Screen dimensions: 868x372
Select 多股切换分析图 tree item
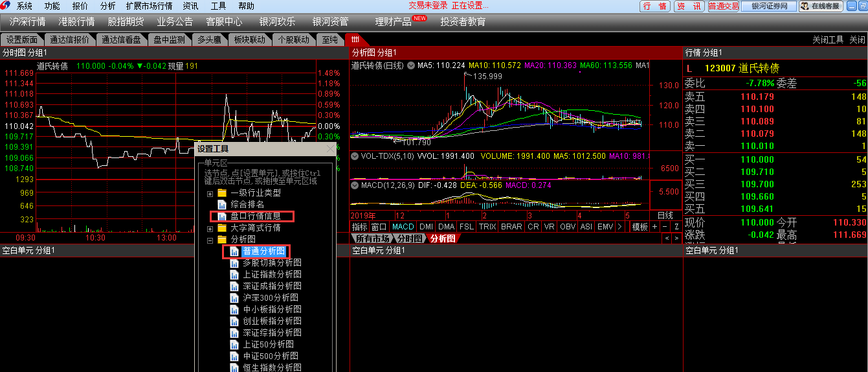click(x=272, y=263)
